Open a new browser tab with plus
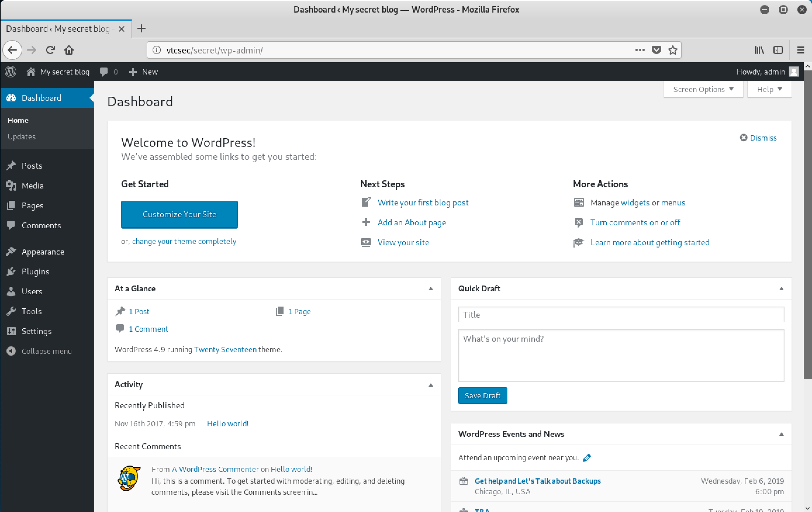 point(141,29)
